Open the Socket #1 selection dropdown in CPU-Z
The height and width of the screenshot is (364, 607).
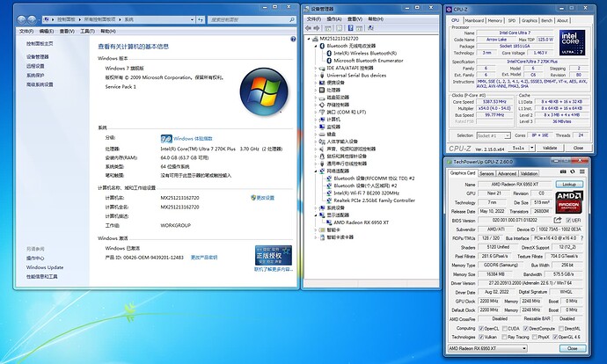click(494, 135)
